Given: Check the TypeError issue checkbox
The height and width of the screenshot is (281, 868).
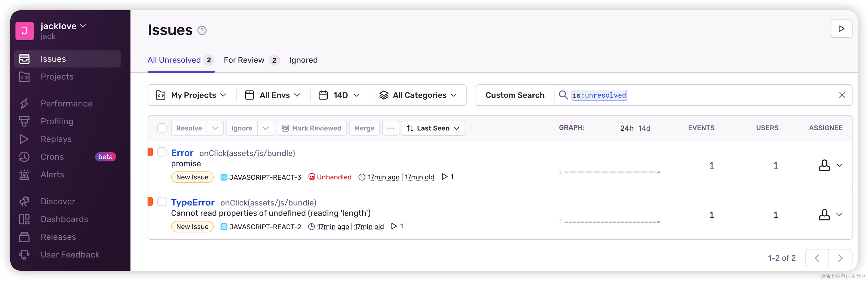Looking at the screenshot, I should (x=162, y=201).
